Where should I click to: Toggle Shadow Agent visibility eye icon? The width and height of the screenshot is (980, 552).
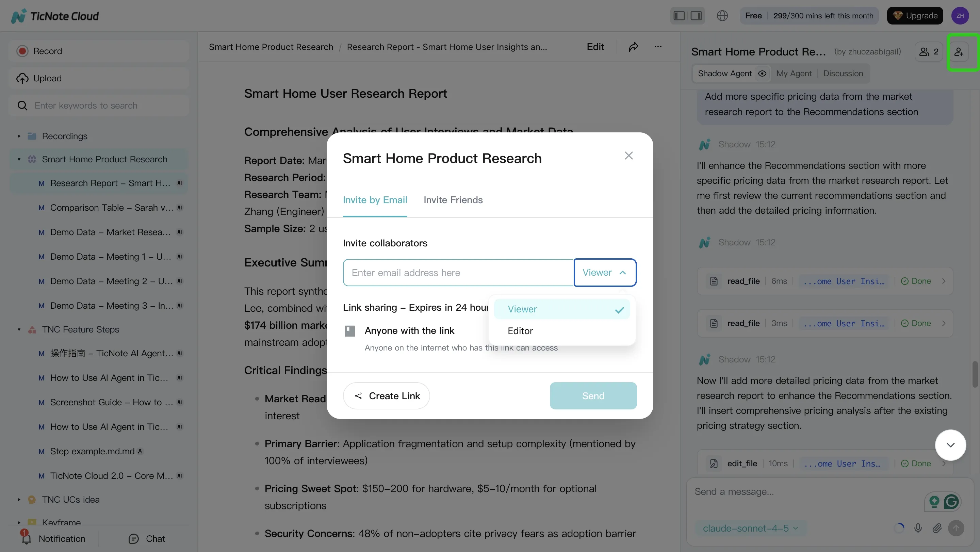tap(762, 74)
